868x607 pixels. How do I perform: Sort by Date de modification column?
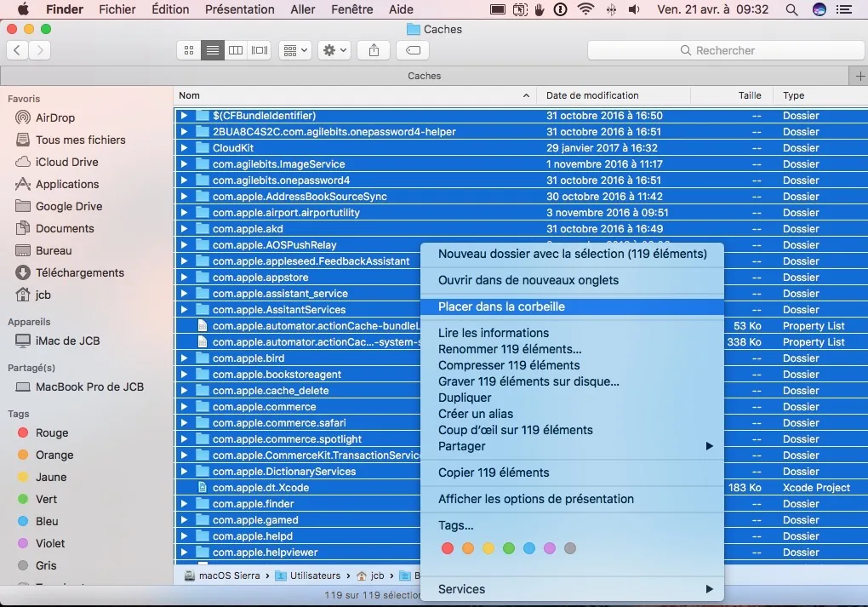[614, 95]
